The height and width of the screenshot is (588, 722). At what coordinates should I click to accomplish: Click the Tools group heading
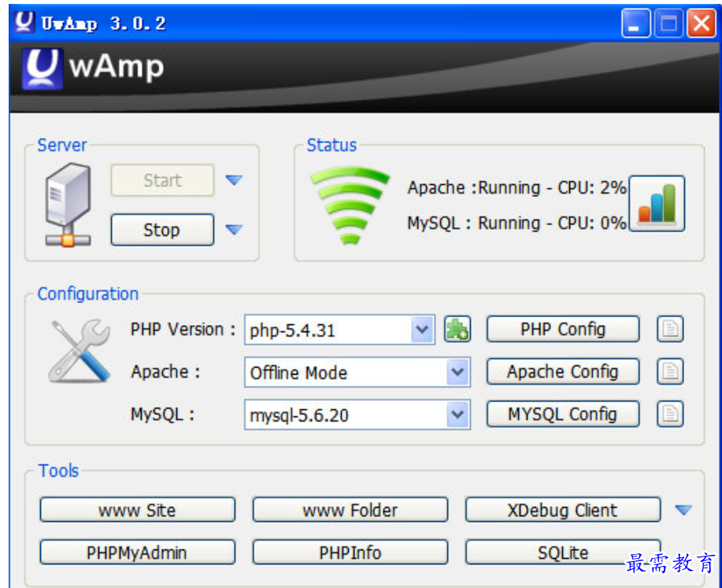pyautogui.click(x=58, y=471)
